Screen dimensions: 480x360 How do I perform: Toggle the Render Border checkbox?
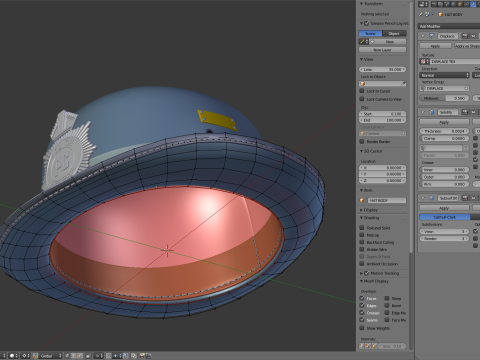point(362,141)
